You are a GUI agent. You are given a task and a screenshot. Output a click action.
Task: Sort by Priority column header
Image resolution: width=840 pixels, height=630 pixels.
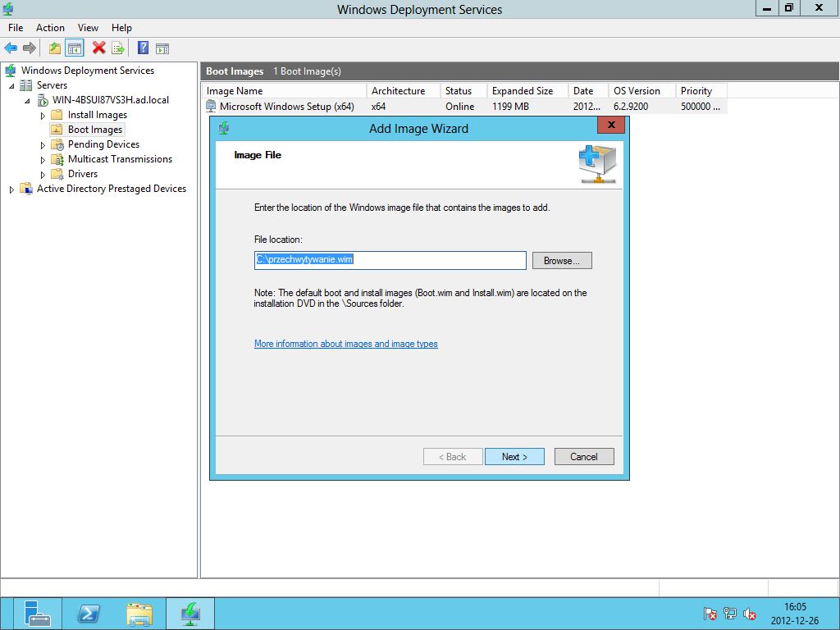(x=701, y=91)
